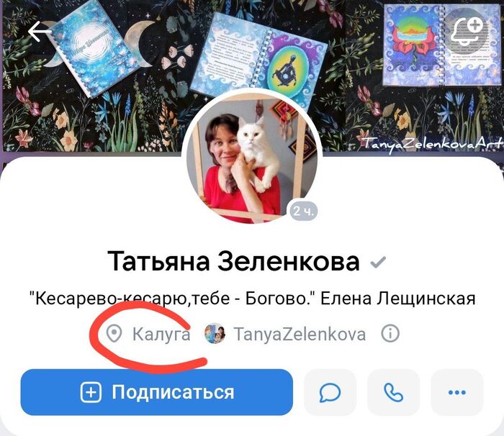Screen dimensions: 504x436
Task: Start a call with phone icon
Action: click(x=393, y=392)
